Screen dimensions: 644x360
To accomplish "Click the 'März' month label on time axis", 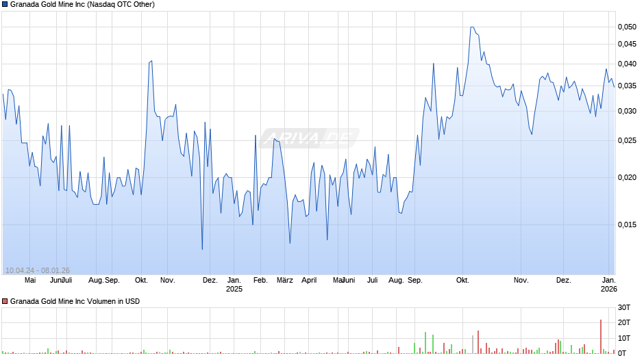I will point(284,281).
